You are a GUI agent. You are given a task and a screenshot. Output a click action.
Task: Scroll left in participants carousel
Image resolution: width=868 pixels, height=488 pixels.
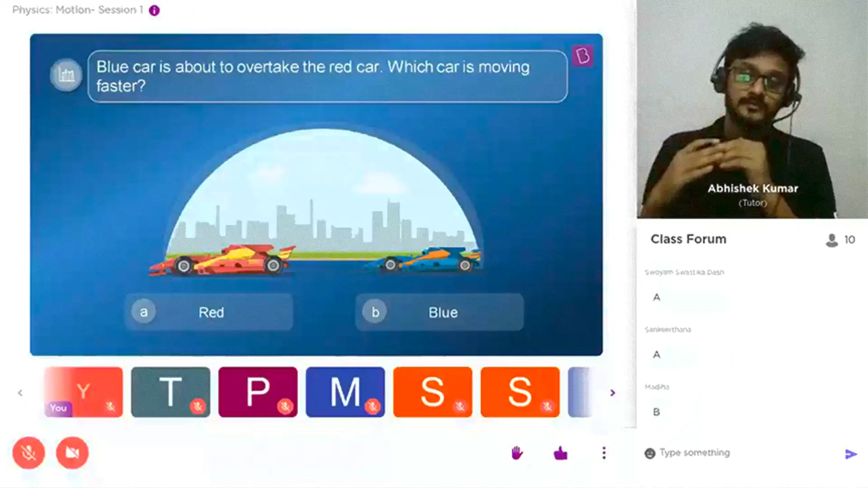point(20,393)
